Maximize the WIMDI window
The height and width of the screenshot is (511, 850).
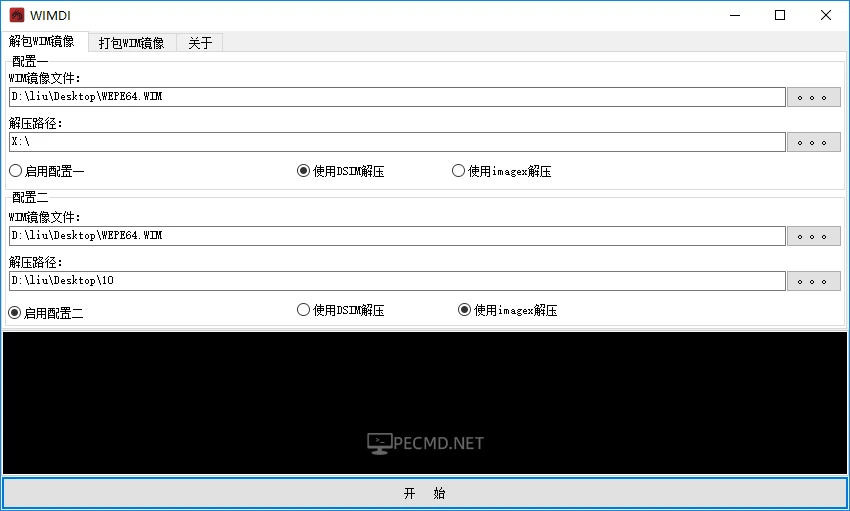780,15
